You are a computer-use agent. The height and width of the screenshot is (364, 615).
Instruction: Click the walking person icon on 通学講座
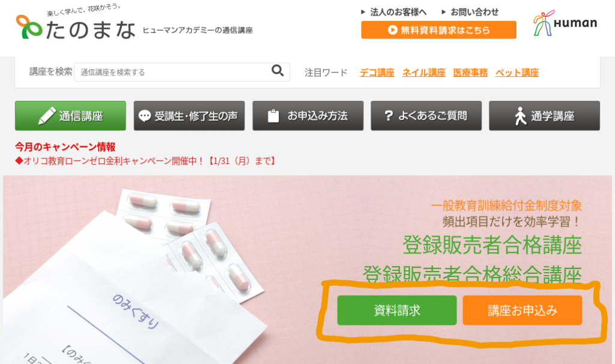coord(521,116)
